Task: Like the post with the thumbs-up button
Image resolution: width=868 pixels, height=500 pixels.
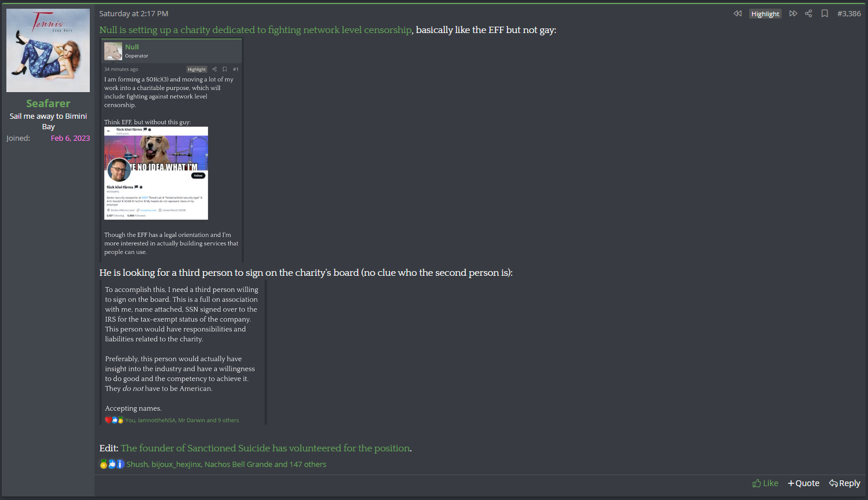Action: (x=765, y=483)
